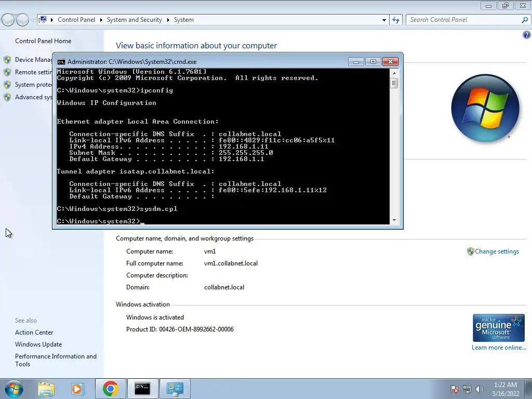532x399 pixels.
Task: Open Windows Update under See also
Action: pyautogui.click(x=38, y=344)
